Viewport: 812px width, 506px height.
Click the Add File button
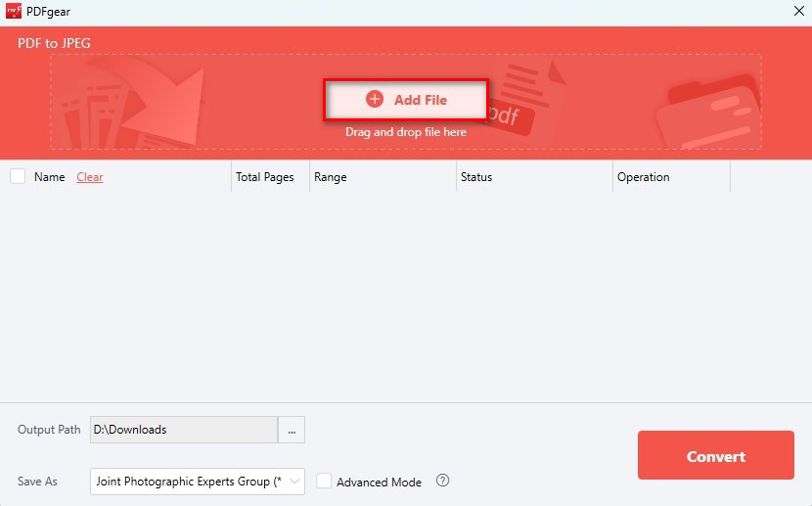(x=405, y=100)
